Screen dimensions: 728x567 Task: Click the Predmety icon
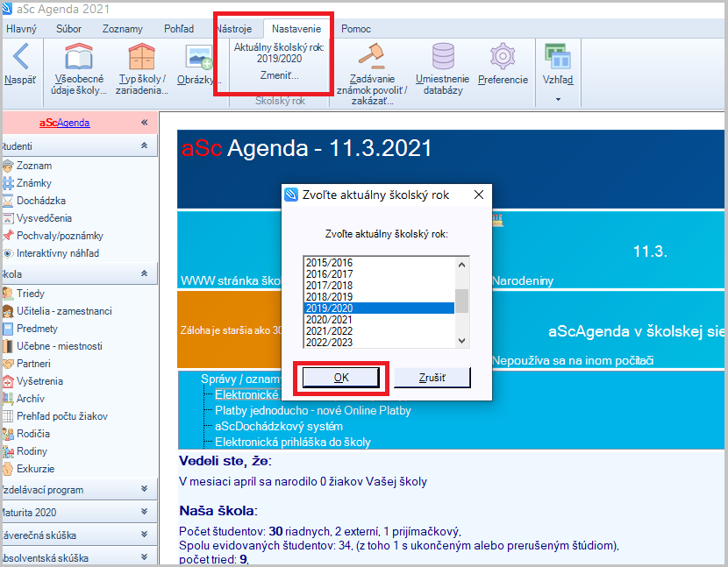(8, 329)
